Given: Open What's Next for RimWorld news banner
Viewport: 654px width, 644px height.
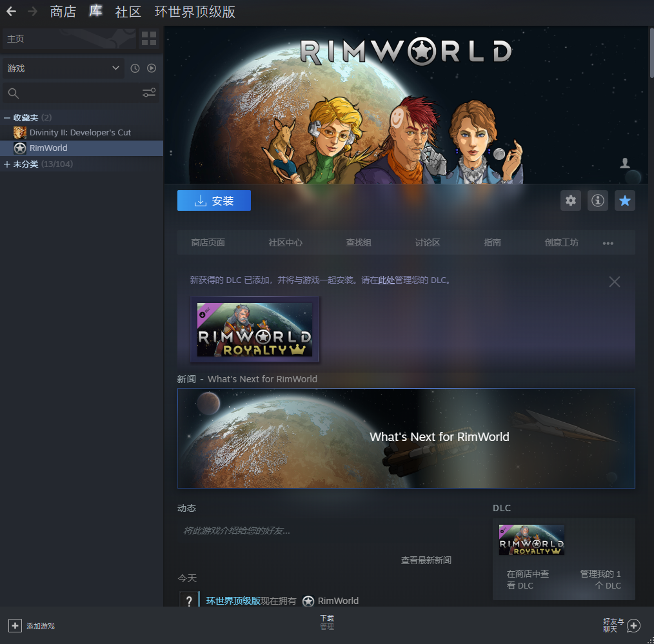Looking at the screenshot, I should coord(406,438).
